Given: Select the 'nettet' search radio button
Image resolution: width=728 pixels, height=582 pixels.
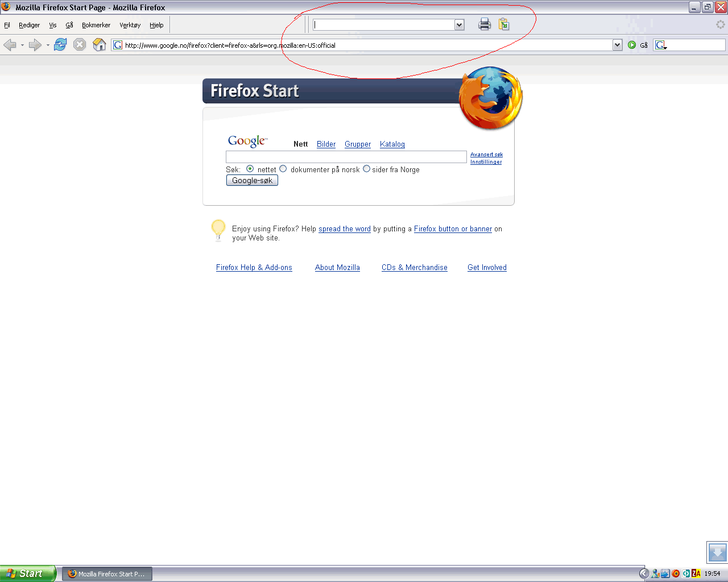Looking at the screenshot, I should [250, 169].
